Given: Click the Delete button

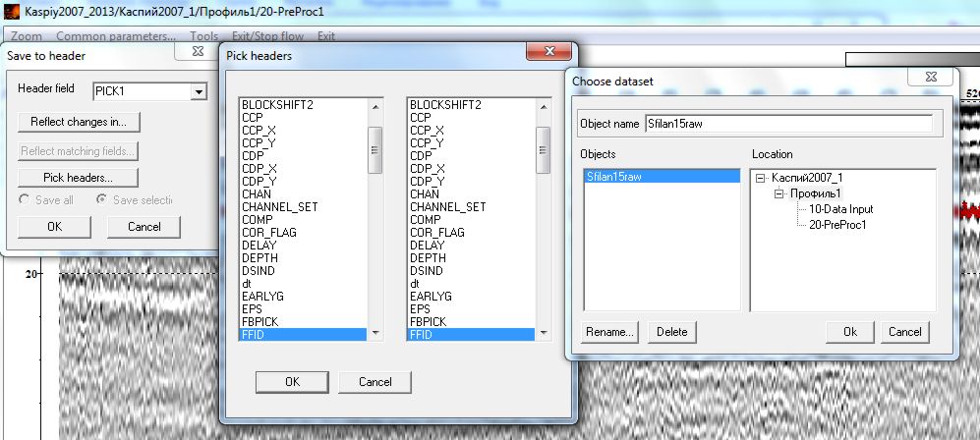Looking at the screenshot, I should point(672,332).
